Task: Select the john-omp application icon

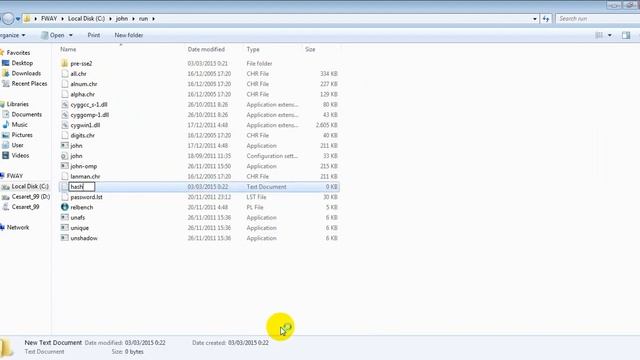Action: tap(64, 166)
